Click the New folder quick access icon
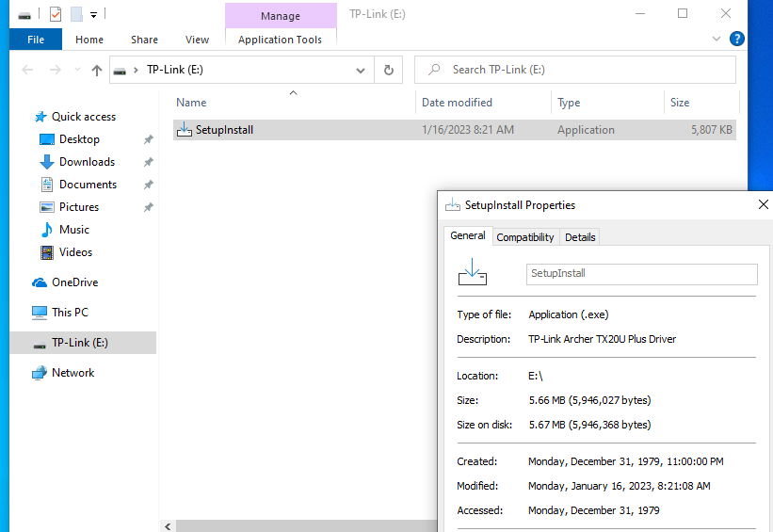773x532 pixels. point(76,14)
